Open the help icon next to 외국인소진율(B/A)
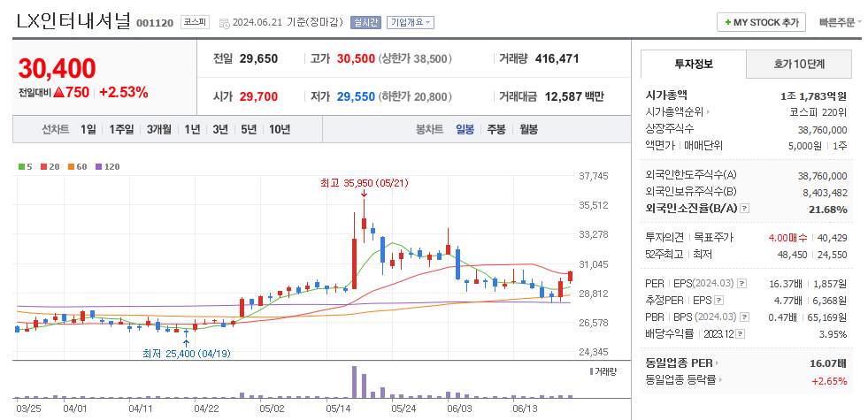Viewport: 868px width, 420px height. tap(744, 209)
